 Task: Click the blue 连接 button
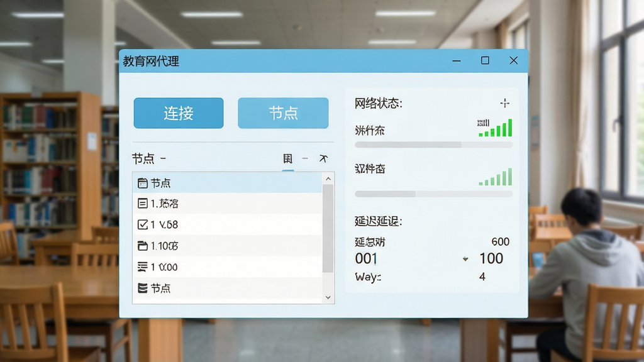pos(179,113)
